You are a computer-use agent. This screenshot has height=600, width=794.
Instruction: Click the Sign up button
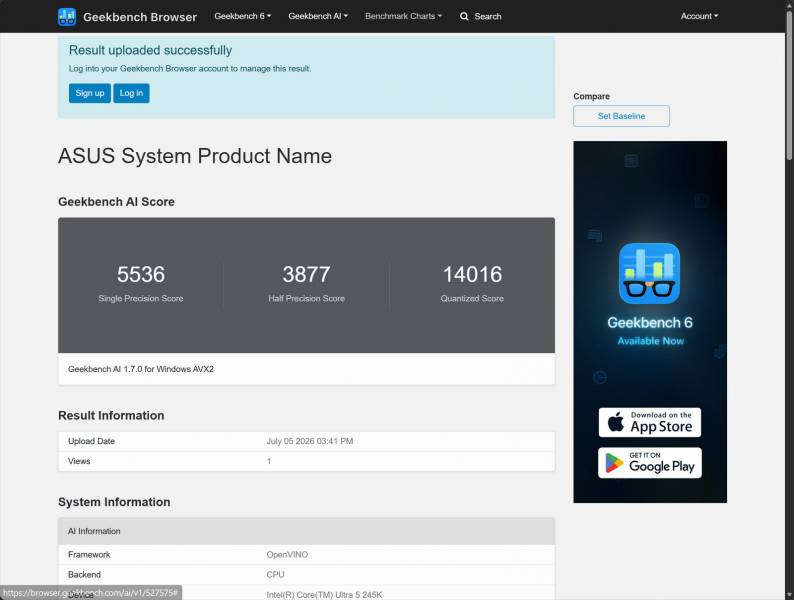(x=90, y=93)
